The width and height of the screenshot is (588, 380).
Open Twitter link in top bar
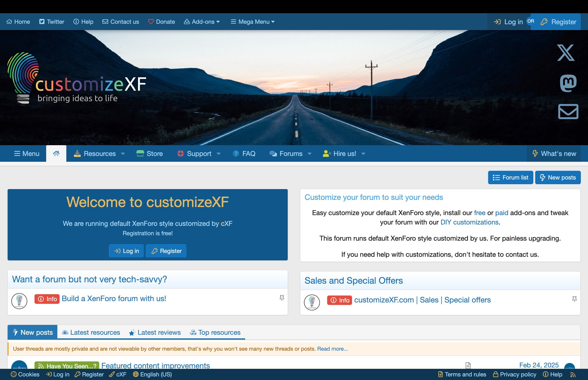pos(52,22)
